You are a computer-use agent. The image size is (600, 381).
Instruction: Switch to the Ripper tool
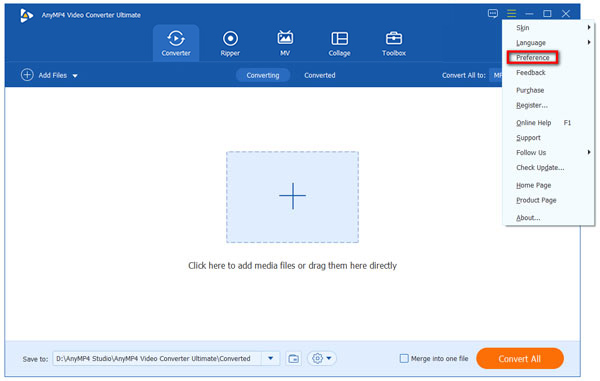[x=230, y=43]
